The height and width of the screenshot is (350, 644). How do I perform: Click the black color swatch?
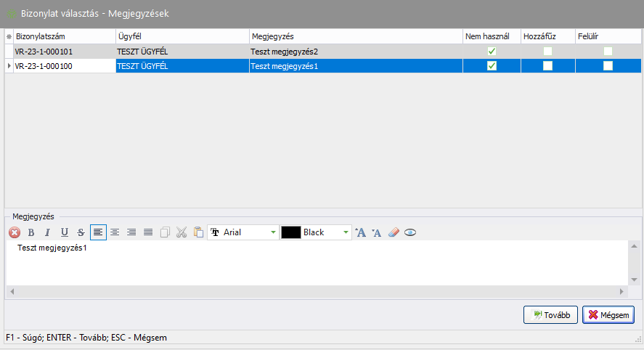[x=290, y=232]
